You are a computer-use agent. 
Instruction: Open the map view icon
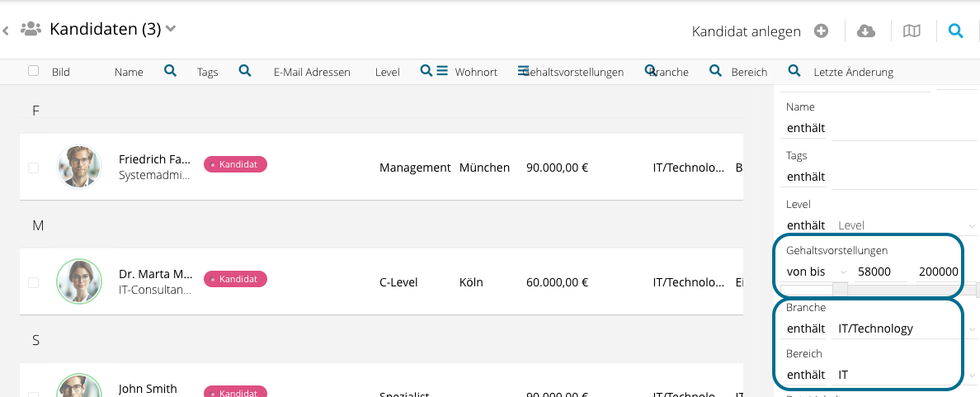point(912,31)
